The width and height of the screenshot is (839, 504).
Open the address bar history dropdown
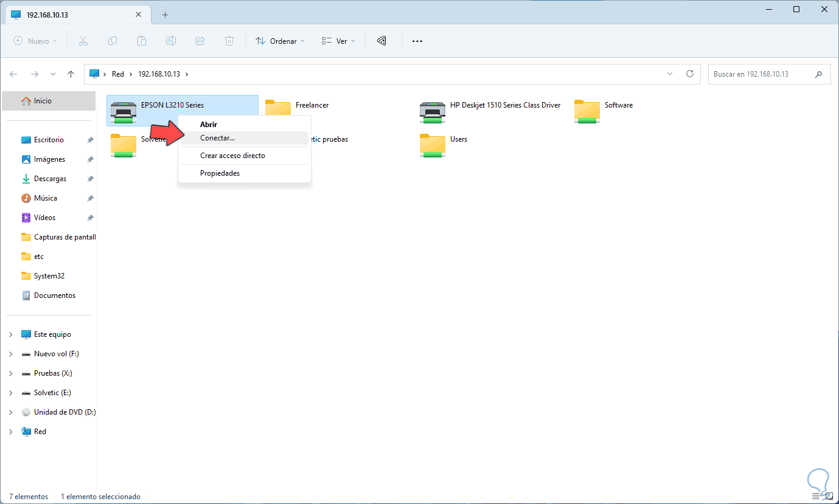(670, 74)
